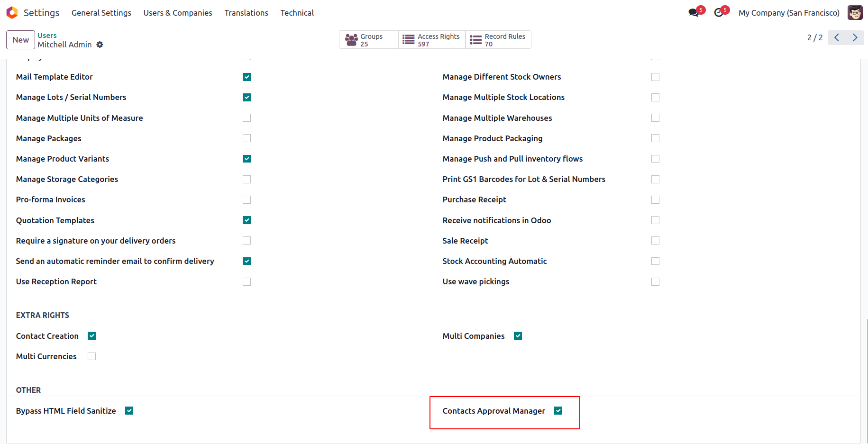
Task: Go to the next record arrow
Action: click(x=855, y=37)
